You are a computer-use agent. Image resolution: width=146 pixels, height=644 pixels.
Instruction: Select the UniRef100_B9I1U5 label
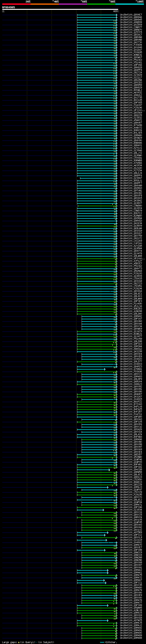[x=131, y=100]
